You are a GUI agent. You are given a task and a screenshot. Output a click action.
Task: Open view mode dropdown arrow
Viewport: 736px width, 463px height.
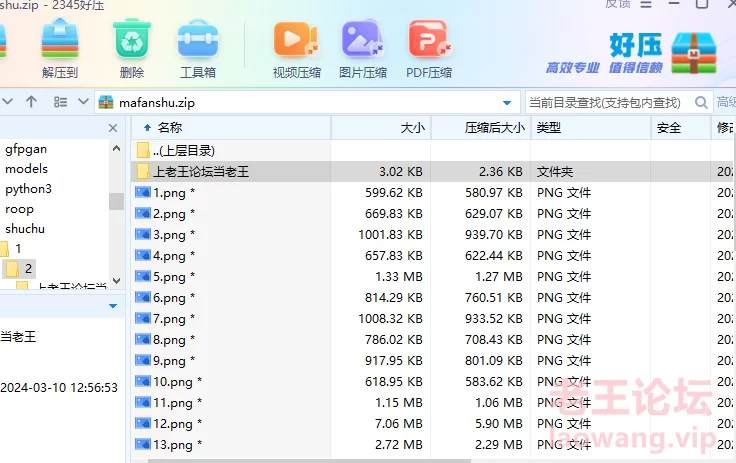tap(83, 102)
